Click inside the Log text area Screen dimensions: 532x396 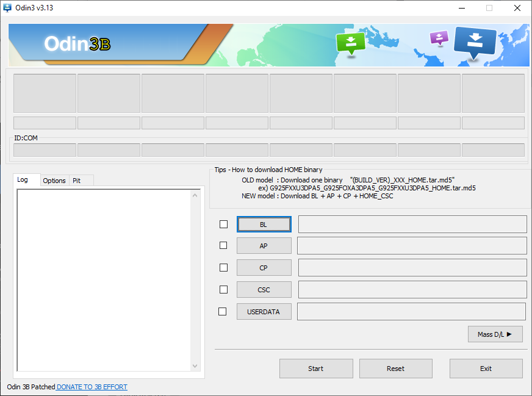(104, 280)
